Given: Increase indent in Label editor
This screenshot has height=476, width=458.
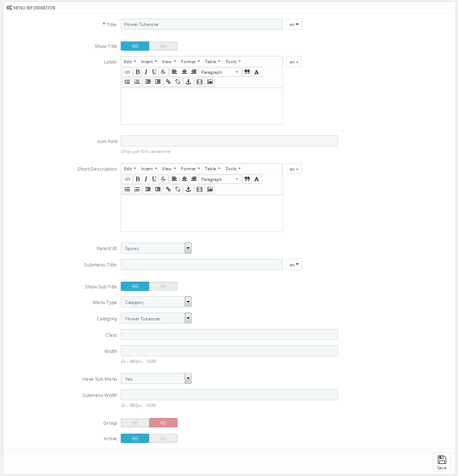Looking at the screenshot, I should 158,82.
